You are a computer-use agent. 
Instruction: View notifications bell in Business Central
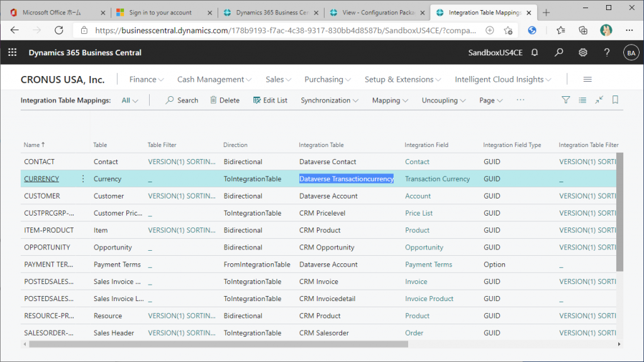[x=535, y=53]
